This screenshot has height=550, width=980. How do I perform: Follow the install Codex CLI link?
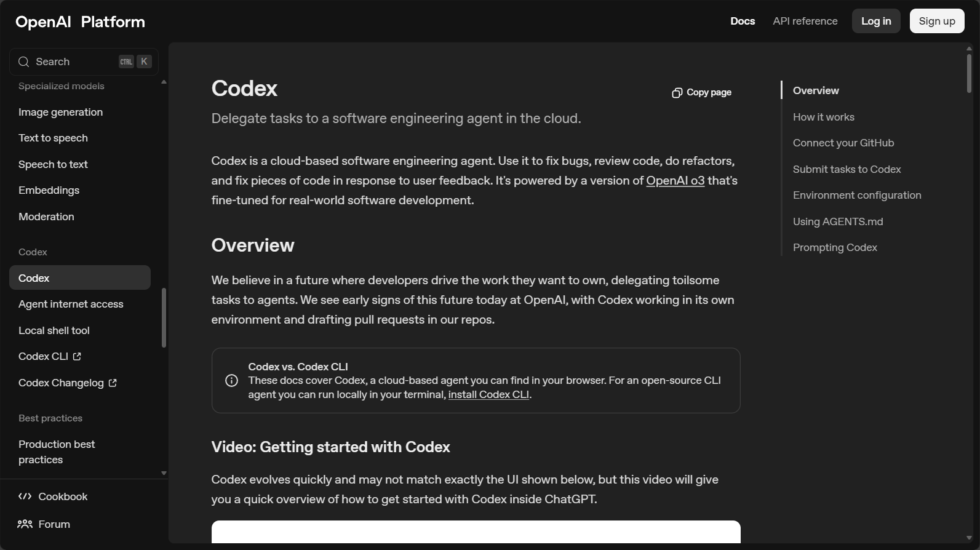pos(488,394)
